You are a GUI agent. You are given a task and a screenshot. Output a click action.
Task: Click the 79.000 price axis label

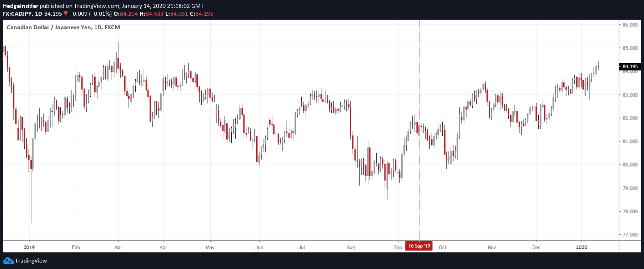pyautogui.click(x=630, y=188)
